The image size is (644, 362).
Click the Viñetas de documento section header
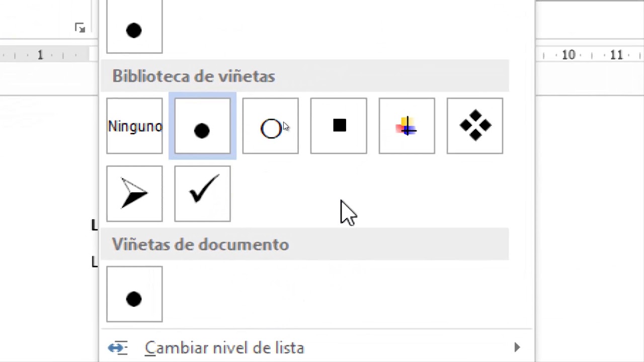pyautogui.click(x=200, y=245)
